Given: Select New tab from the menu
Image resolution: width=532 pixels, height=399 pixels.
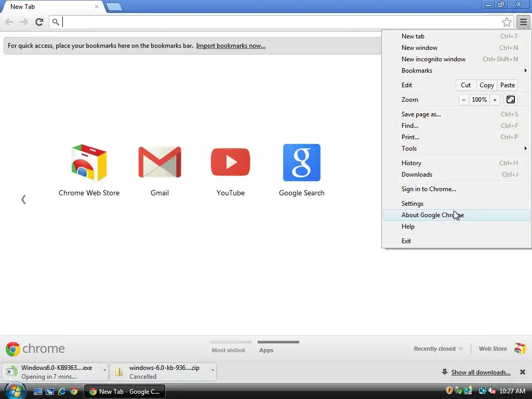Looking at the screenshot, I should (x=457, y=36).
